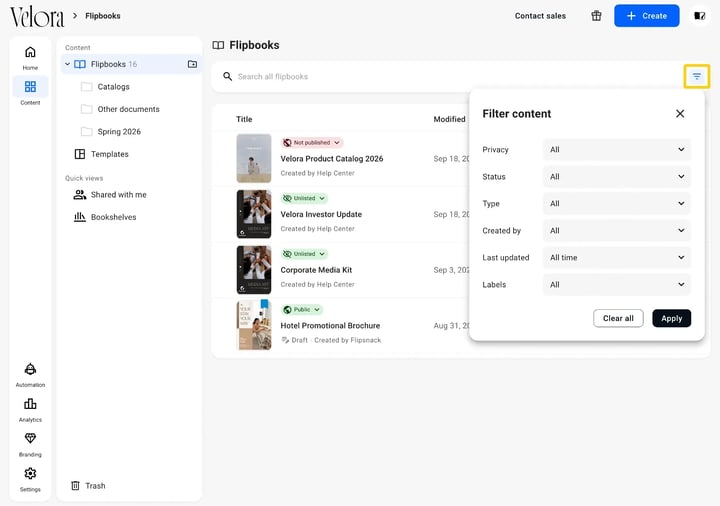Click title Velora Product Catalog 2026
Screen dimensions: 720x506
[x=332, y=159]
